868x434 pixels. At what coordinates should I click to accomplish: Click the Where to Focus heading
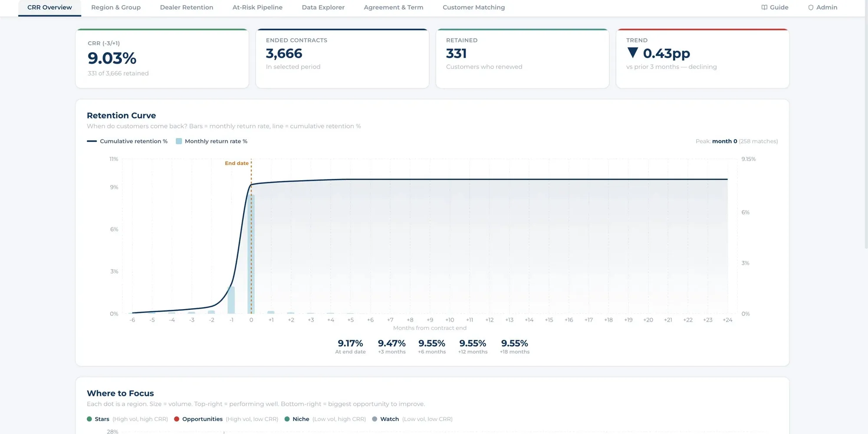(x=120, y=393)
